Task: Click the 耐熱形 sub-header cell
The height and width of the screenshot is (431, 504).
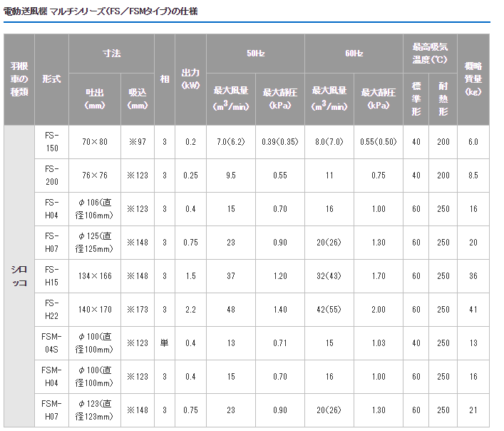Action: (443, 98)
